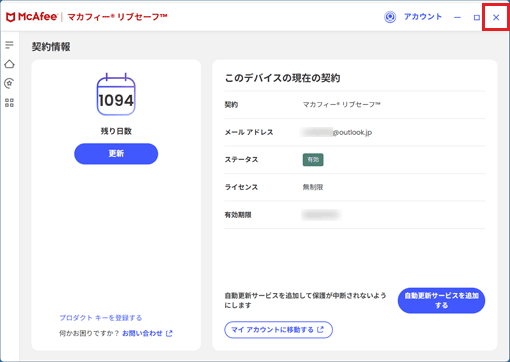Viewport: 510px width, 362px height.
Task: Open the お問い合わせ link
Action: pyautogui.click(x=147, y=333)
